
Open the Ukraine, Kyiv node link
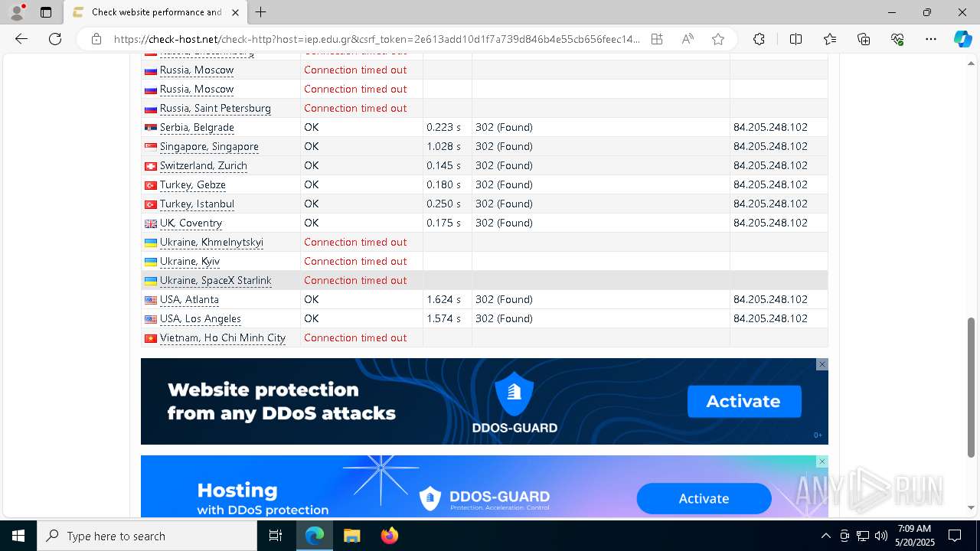point(189,261)
